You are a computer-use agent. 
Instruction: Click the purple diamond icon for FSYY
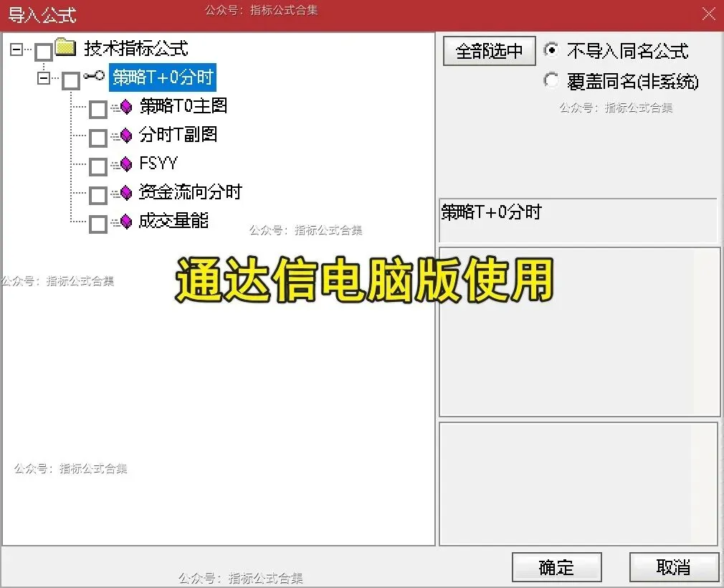tap(125, 163)
